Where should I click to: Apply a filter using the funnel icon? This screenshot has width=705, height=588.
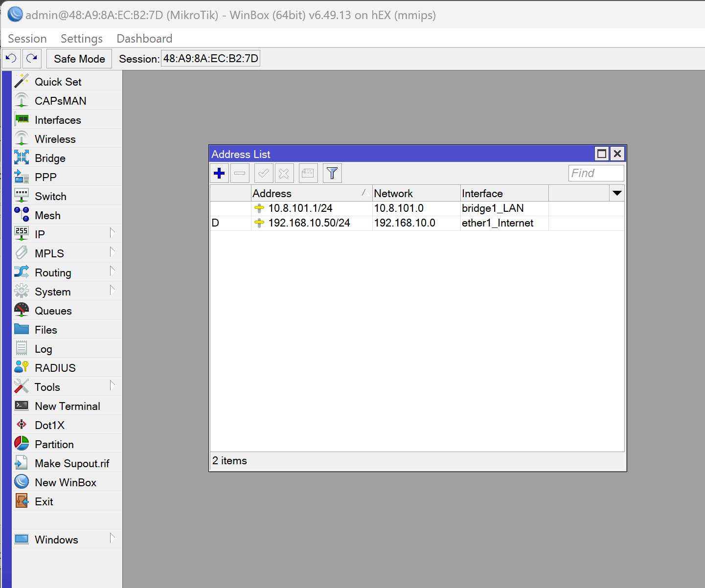pos(332,173)
